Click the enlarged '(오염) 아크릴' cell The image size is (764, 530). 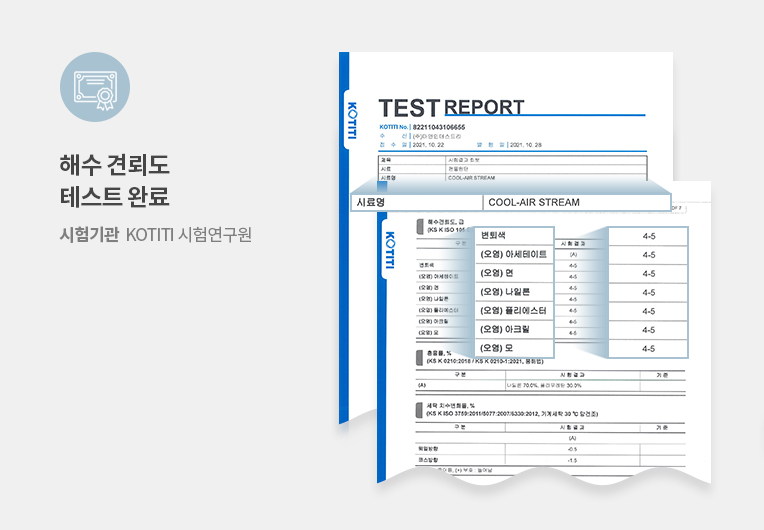click(515, 329)
